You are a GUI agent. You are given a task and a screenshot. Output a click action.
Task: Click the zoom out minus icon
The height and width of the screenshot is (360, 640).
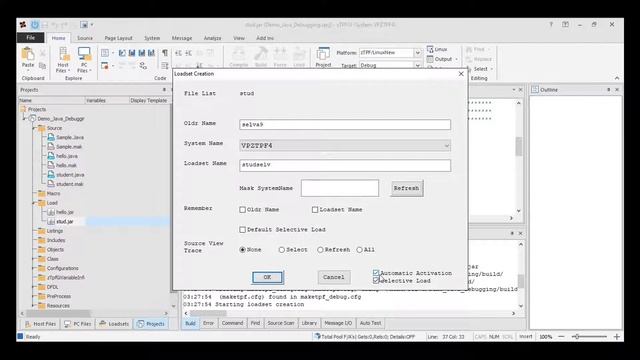pyautogui.click(x=561, y=336)
